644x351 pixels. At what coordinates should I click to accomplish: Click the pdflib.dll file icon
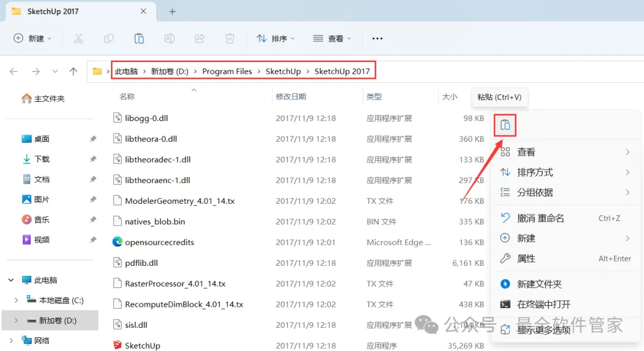pyautogui.click(x=117, y=262)
